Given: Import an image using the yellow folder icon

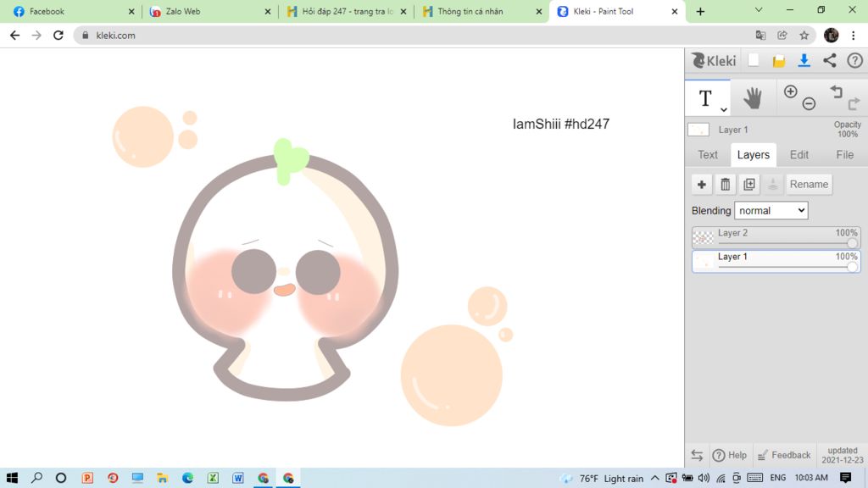Looking at the screenshot, I should point(779,61).
